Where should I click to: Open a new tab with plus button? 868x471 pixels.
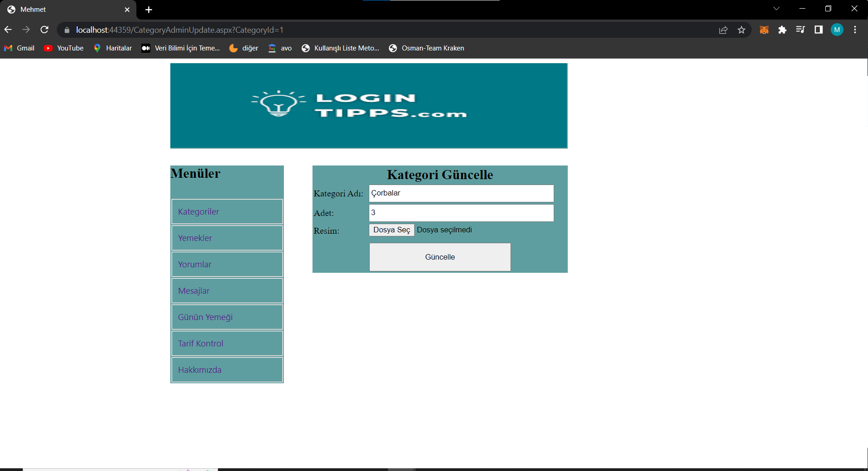(x=149, y=10)
